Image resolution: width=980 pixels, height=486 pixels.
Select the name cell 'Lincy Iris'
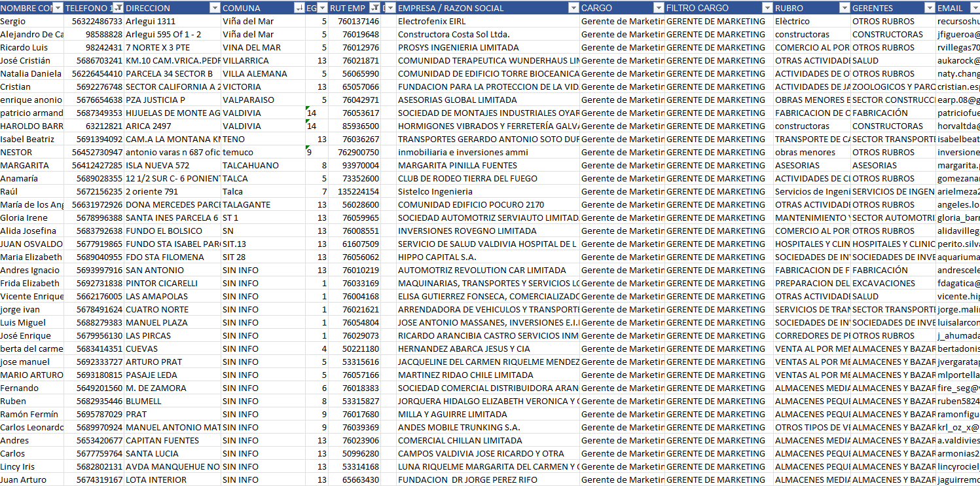[32, 466]
